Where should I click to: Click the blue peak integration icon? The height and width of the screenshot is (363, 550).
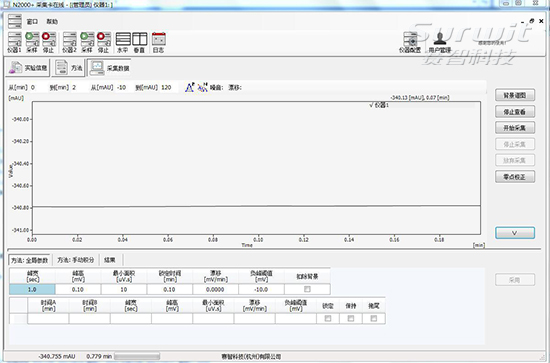pyautogui.click(x=189, y=87)
